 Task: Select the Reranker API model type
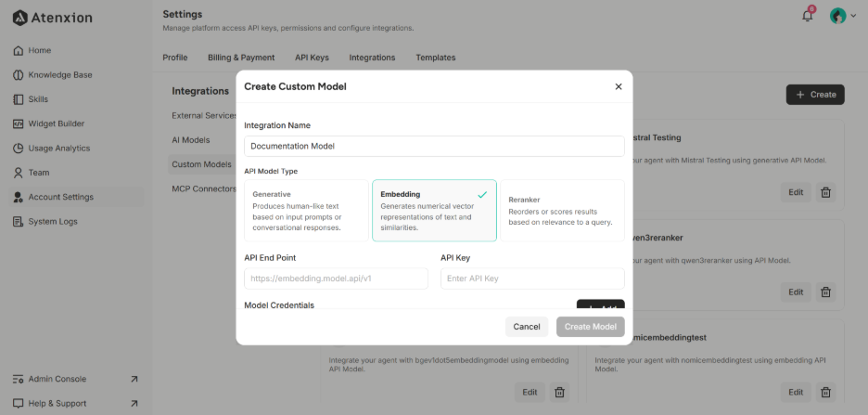[562, 211]
